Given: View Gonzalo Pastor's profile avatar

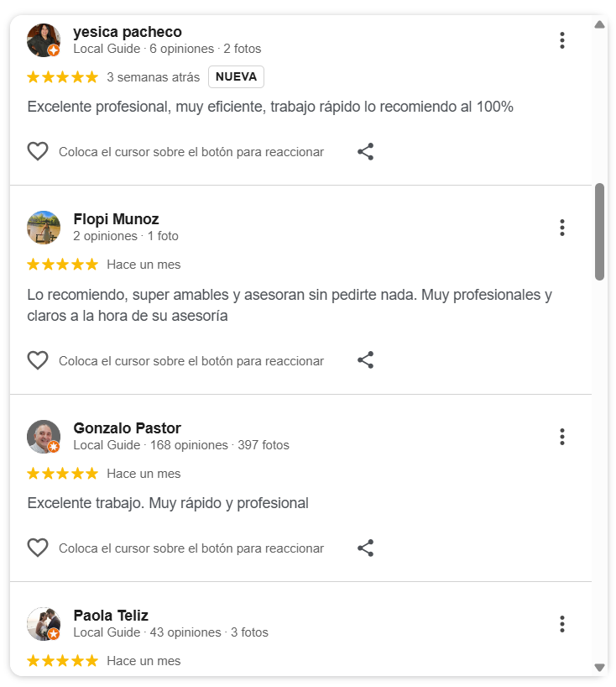Looking at the screenshot, I should (x=44, y=437).
